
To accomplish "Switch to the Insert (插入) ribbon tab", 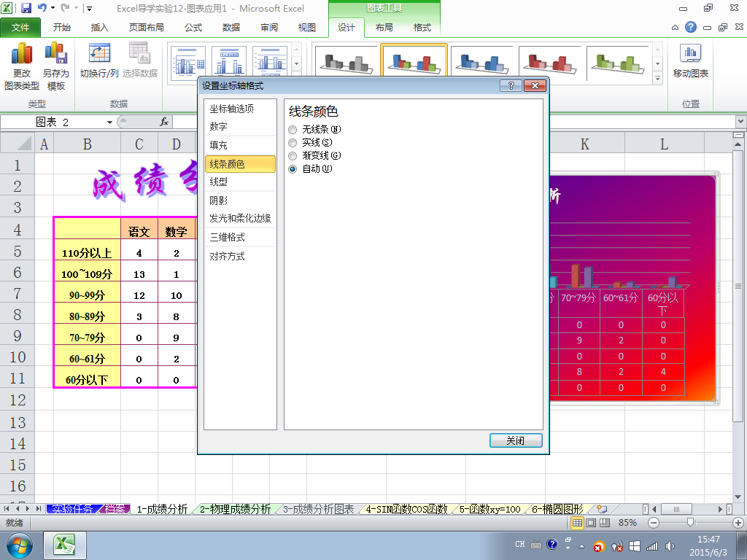I will (x=99, y=28).
